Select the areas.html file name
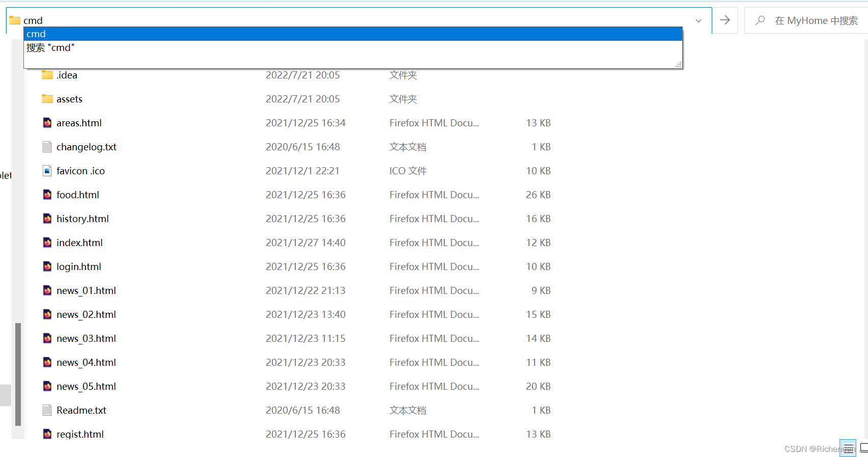868x457 pixels. tap(79, 123)
